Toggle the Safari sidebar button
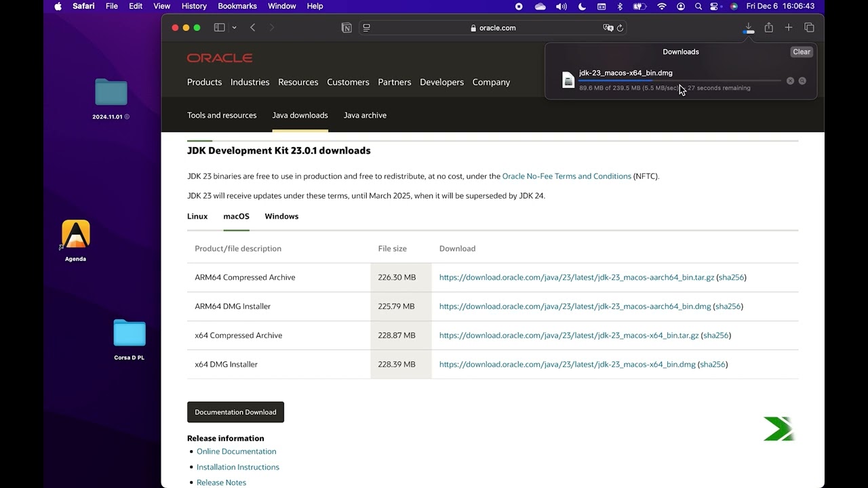The width and height of the screenshot is (868, 488). [x=219, y=28]
